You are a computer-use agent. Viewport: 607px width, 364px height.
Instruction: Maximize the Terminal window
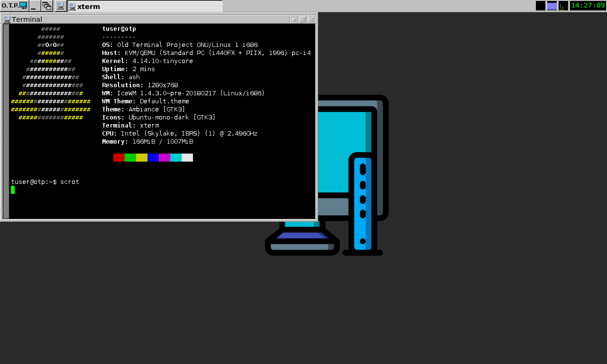[x=303, y=19]
